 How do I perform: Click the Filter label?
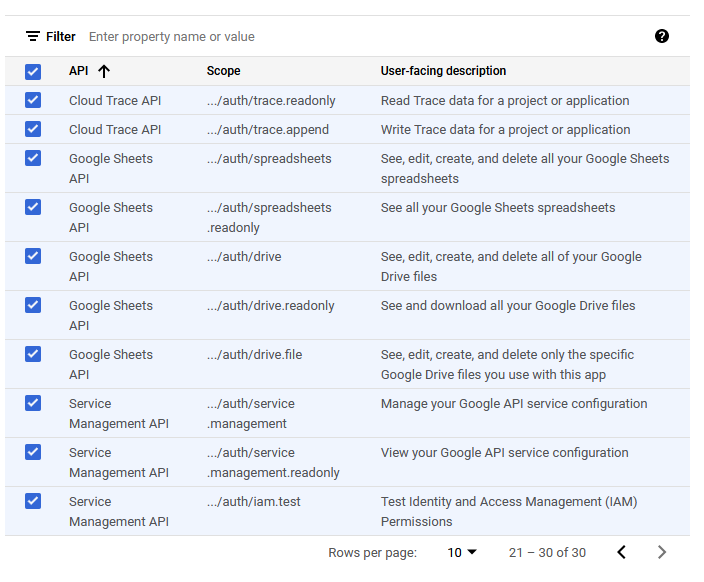coord(61,36)
